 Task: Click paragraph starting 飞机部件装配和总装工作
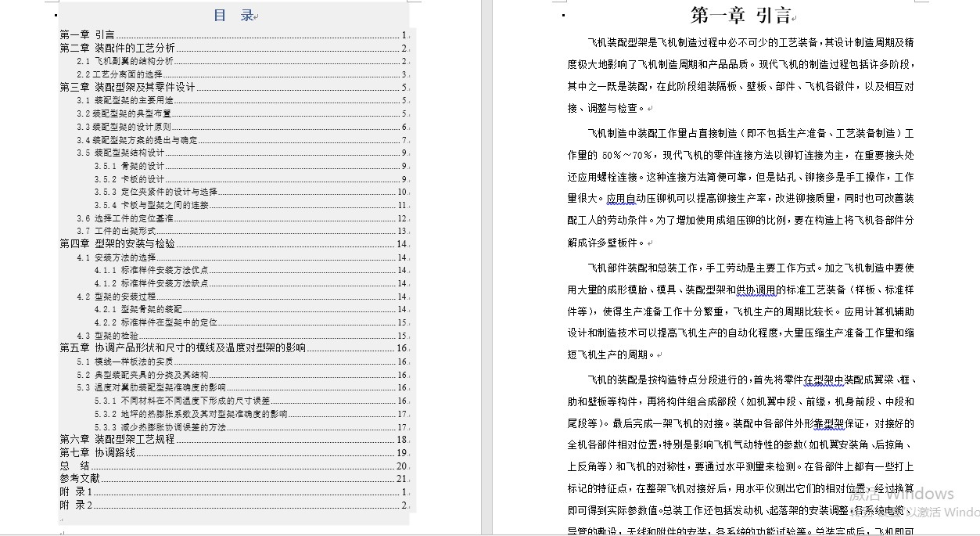point(741,311)
